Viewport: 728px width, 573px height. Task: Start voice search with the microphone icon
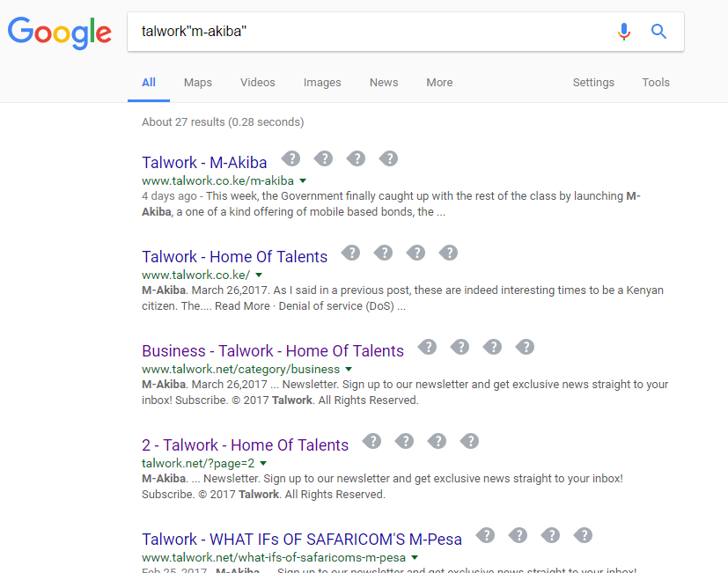click(x=624, y=32)
